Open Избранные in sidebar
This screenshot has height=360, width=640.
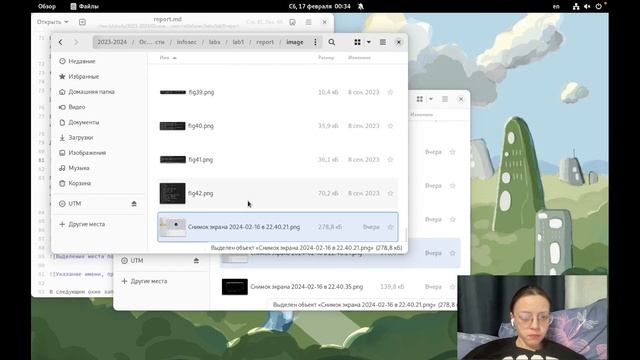(x=99, y=76)
